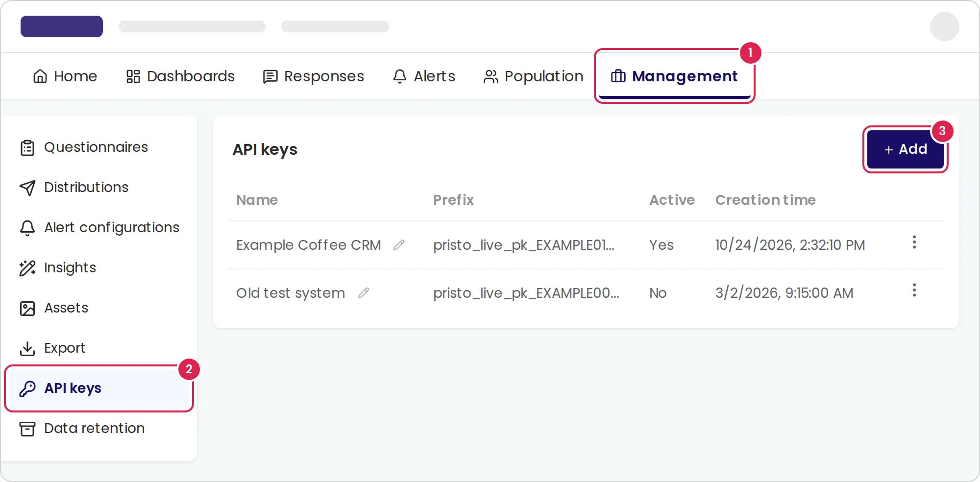Click creation time 3/2/2026, 9:15:00 AM
Screen dimensions: 980x482
click(x=784, y=293)
